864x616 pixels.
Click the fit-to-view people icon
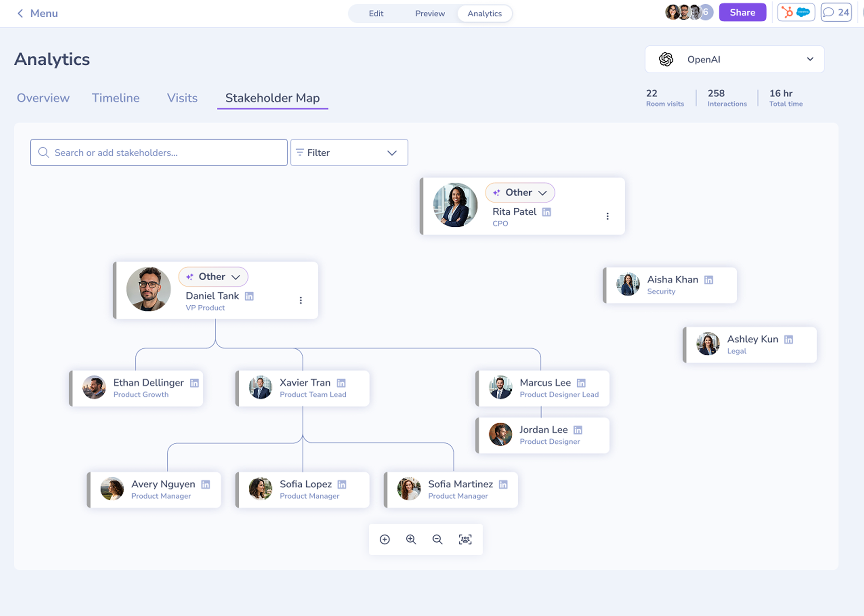click(x=465, y=539)
